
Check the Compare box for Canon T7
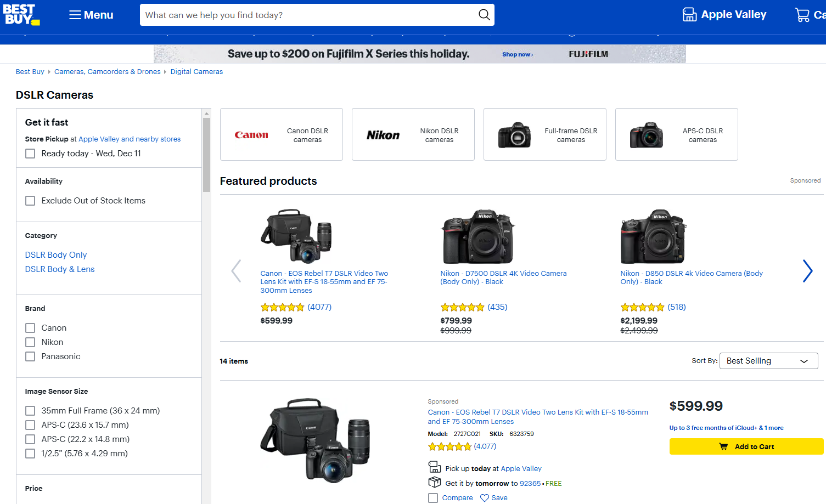click(433, 498)
